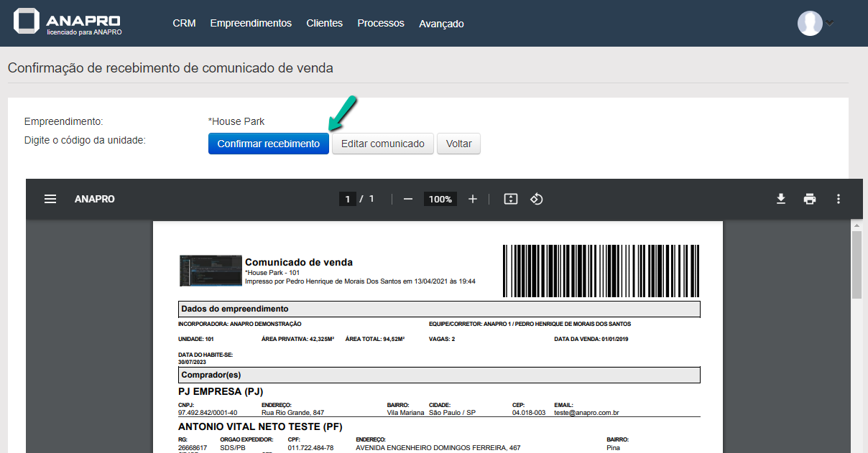The height and width of the screenshot is (453, 868).
Task: Zoom in the PDF with plus icon
Action: 472,199
